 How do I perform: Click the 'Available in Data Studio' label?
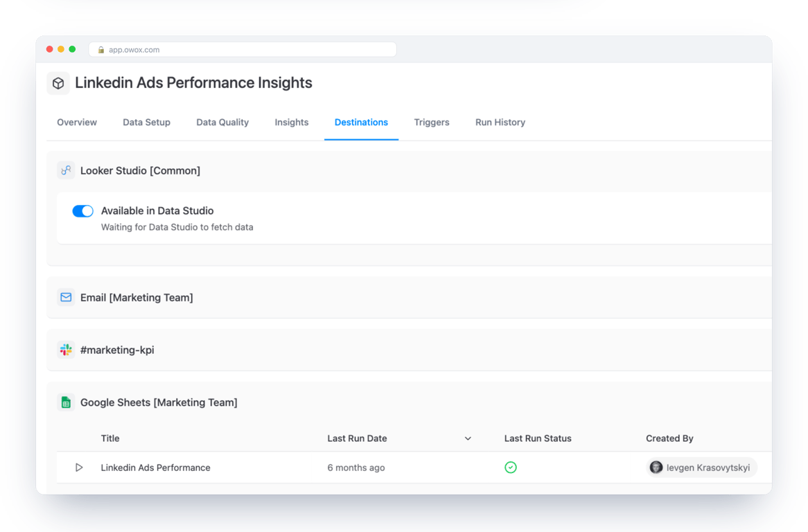click(157, 211)
